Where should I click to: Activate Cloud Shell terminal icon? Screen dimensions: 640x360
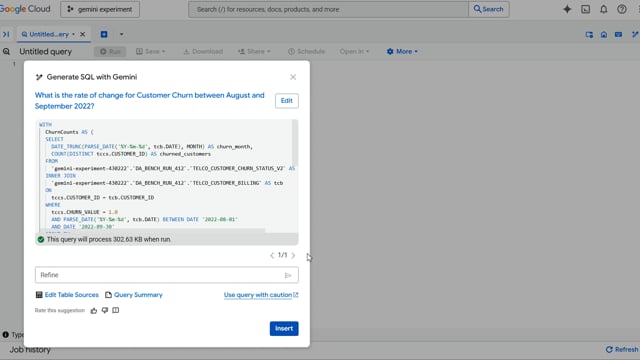coord(585,9)
